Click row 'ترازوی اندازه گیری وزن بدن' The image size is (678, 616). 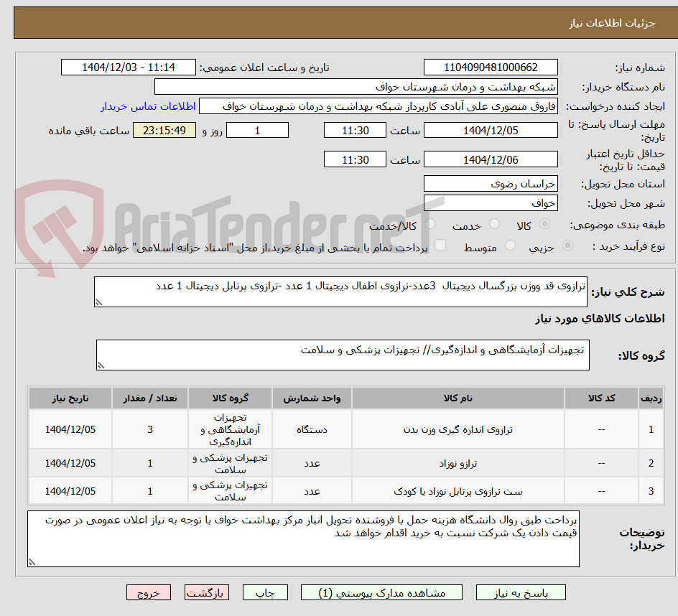(x=346, y=429)
